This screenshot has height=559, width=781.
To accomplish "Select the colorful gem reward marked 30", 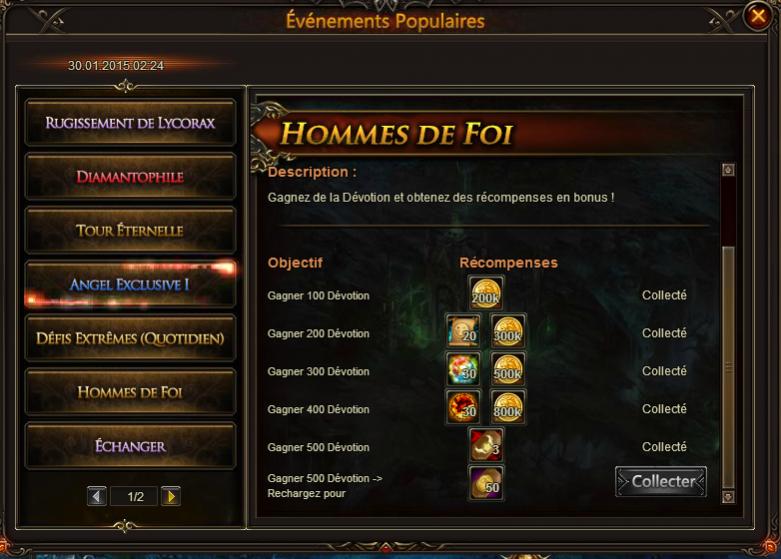I will click(x=463, y=369).
